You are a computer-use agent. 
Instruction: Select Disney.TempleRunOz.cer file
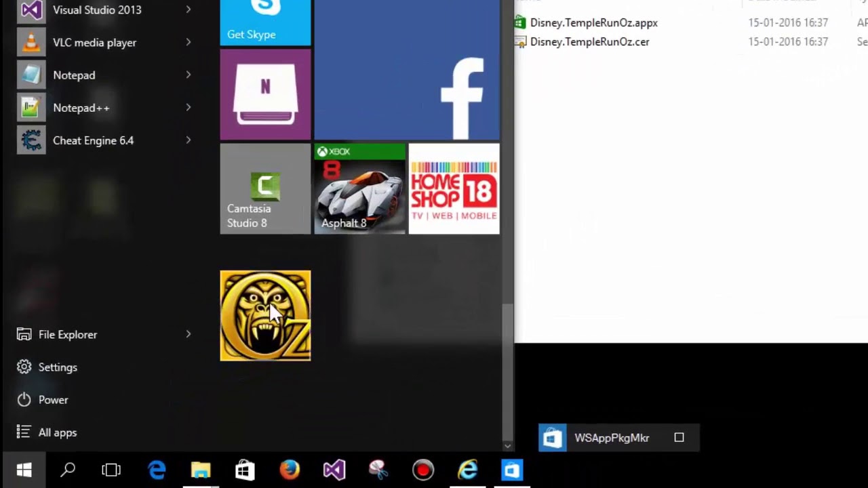tap(589, 42)
